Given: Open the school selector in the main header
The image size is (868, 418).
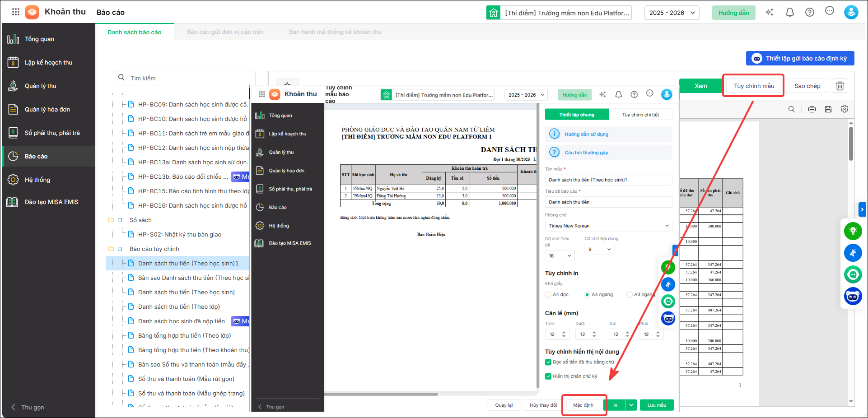Looking at the screenshot, I should (x=559, y=13).
